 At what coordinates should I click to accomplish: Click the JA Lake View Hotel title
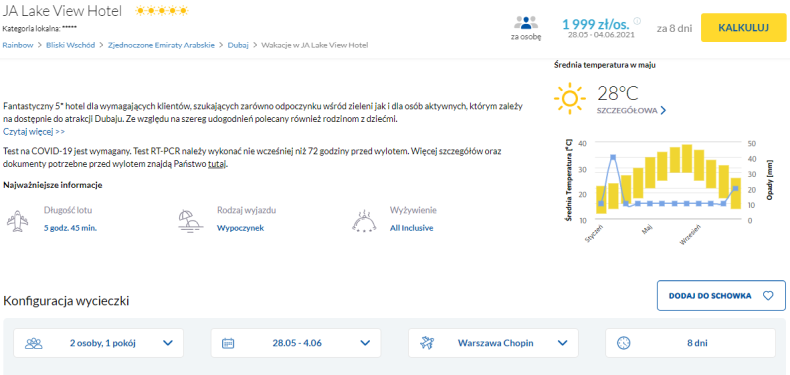click(x=62, y=11)
